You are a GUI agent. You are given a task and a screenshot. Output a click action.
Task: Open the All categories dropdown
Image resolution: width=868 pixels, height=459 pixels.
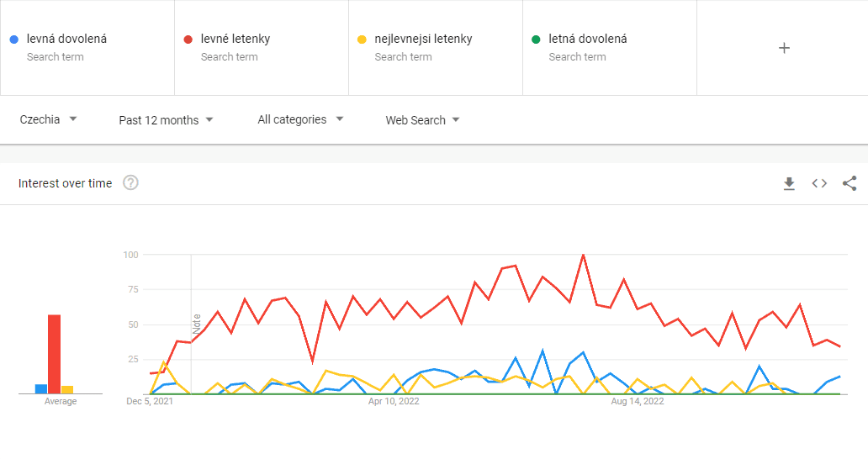click(x=300, y=119)
